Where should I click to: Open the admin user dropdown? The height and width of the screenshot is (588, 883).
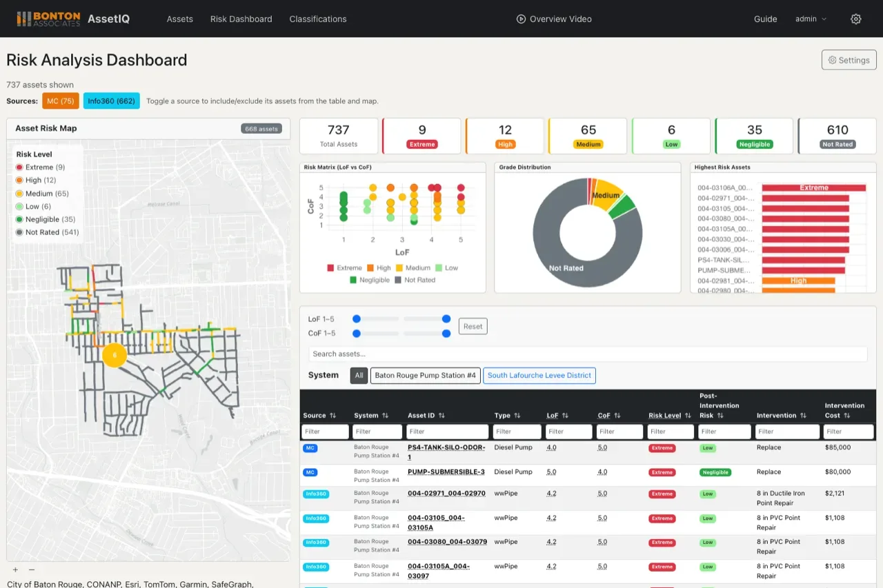coord(811,19)
